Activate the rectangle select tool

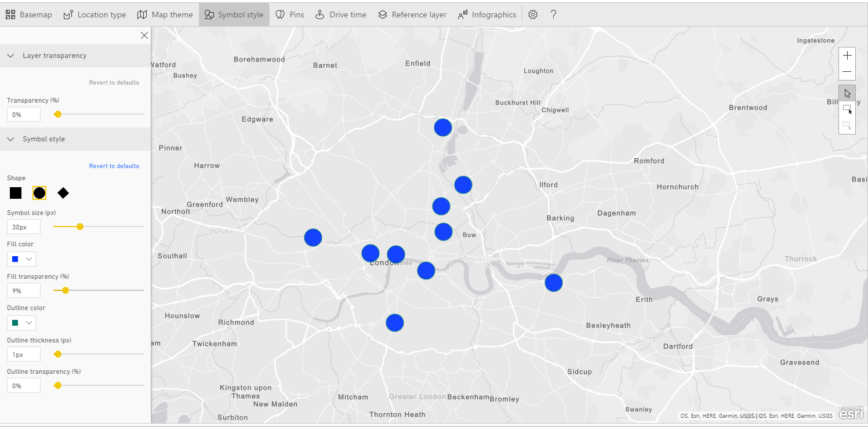click(x=847, y=110)
